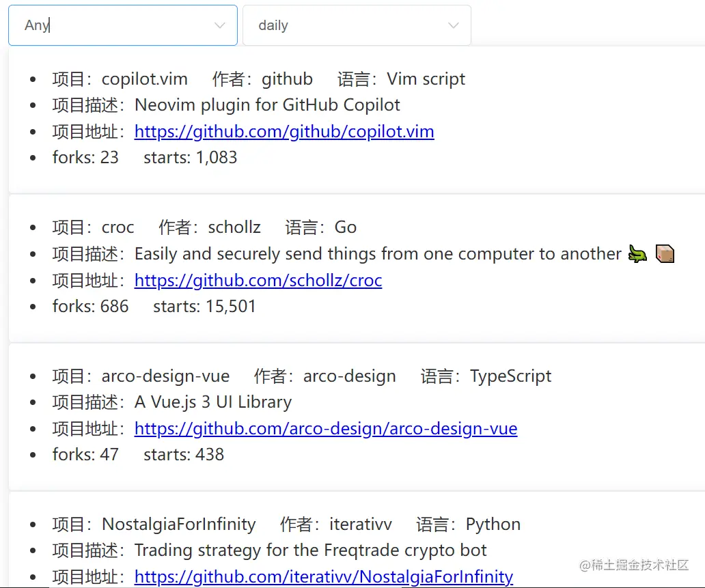Click the project name 'copilot.vim'

pos(144,79)
